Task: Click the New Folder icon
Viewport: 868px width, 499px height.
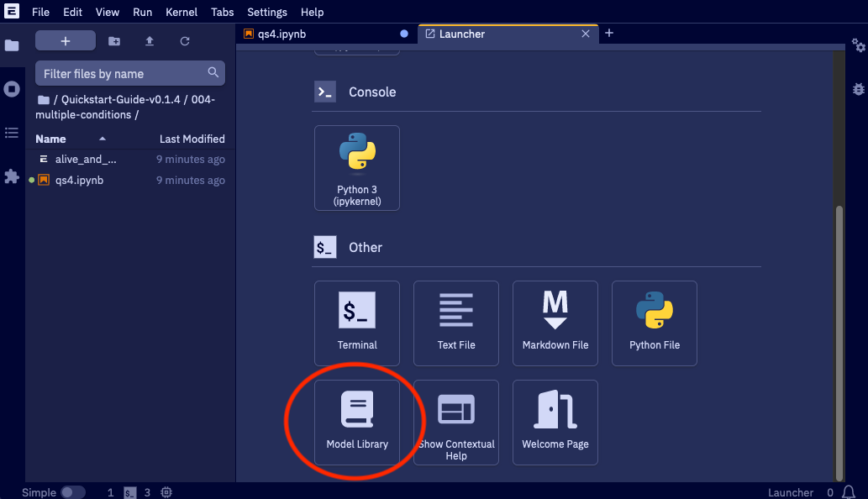Action: (114, 41)
